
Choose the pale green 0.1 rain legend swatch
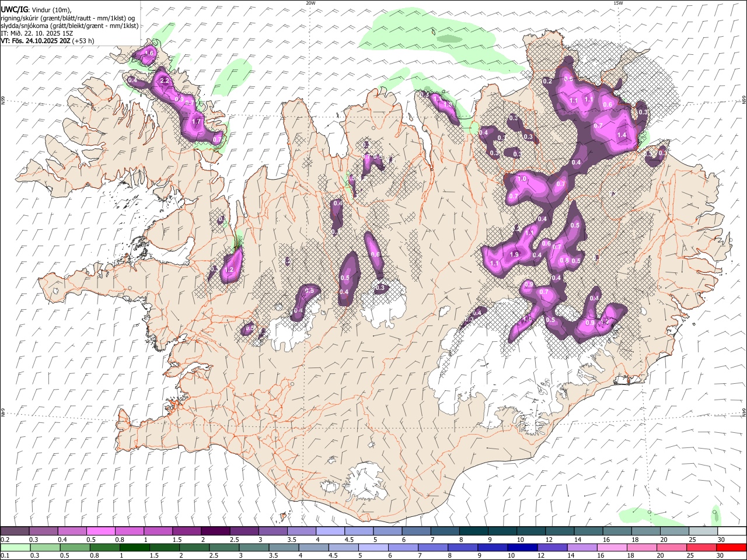(x=15, y=547)
